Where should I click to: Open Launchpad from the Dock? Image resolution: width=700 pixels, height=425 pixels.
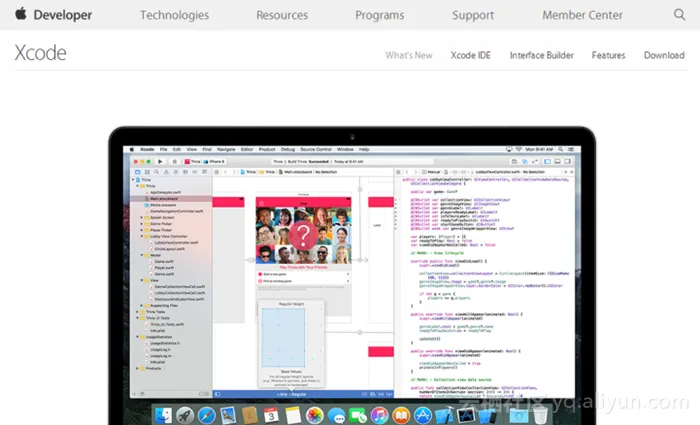[x=185, y=415]
